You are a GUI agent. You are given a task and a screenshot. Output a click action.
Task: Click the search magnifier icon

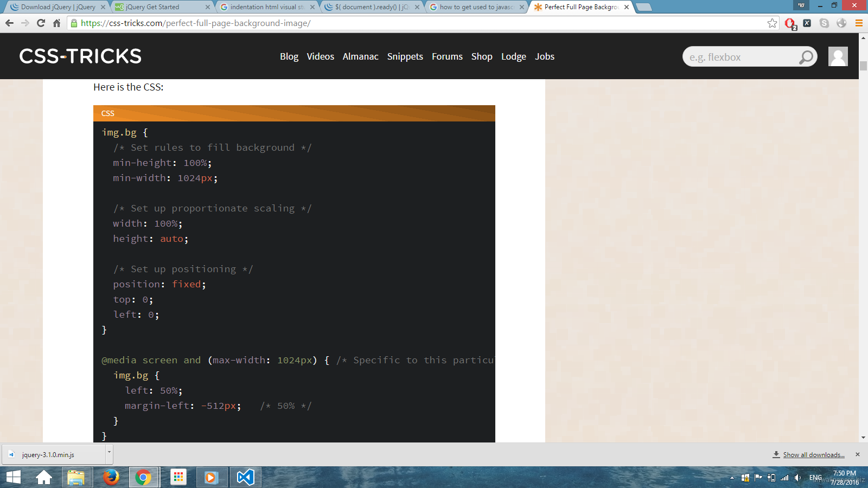(x=806, y=57)
